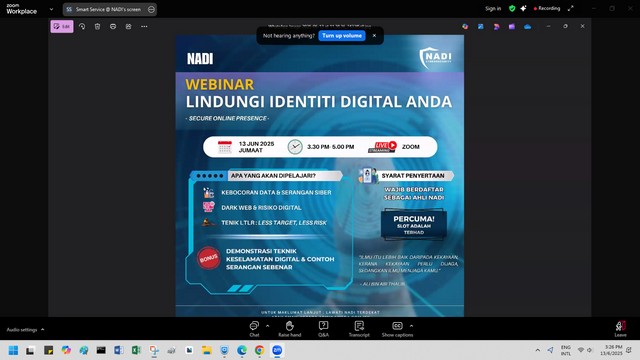Expand the captions options arrow
The height and width of the screenshot is (360, 640).
pyautogui.click(x=411, y=326)
